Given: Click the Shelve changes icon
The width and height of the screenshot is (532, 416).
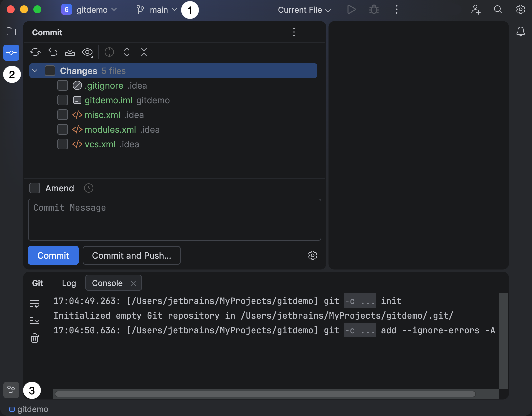Looking at the screenshot, I should coord(70,52).
